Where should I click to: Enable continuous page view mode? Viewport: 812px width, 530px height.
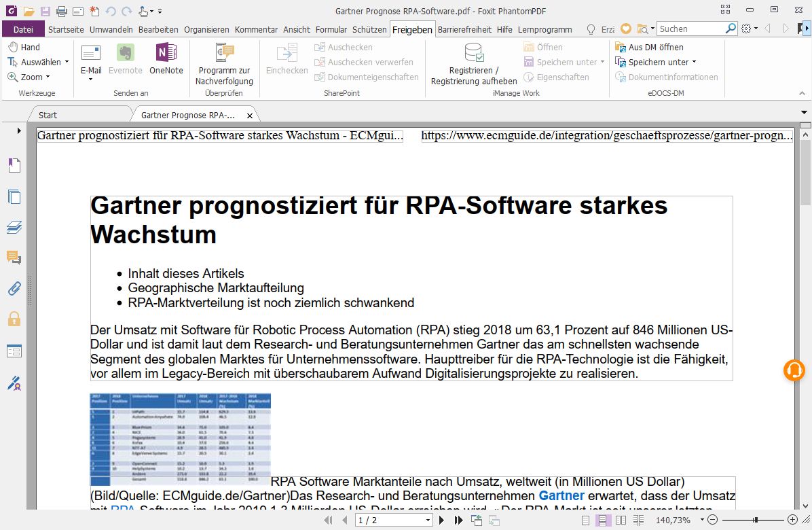tap(602, 520)
